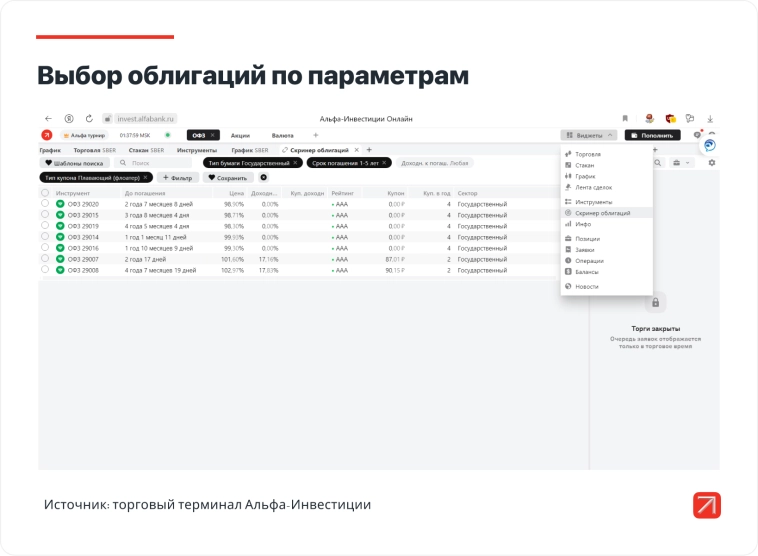Click the Новости globe icon in menu

tap(568, 286)
